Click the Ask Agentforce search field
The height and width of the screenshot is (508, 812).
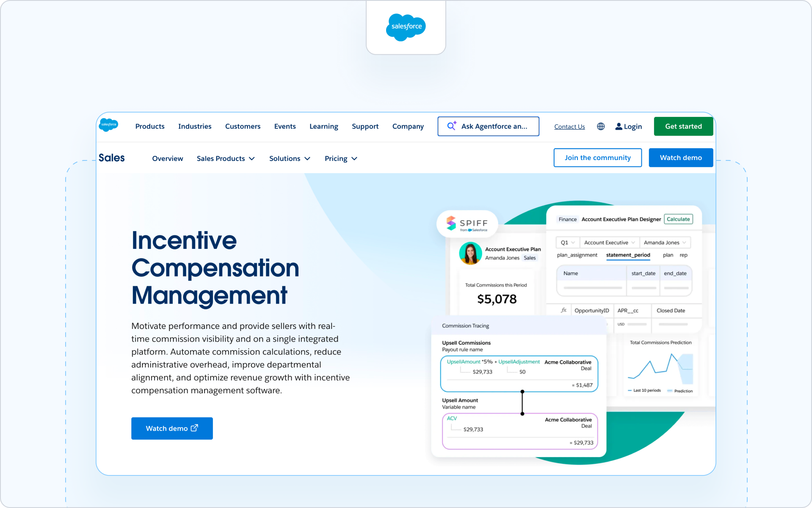pyautogui.click(x=489, y=126)
